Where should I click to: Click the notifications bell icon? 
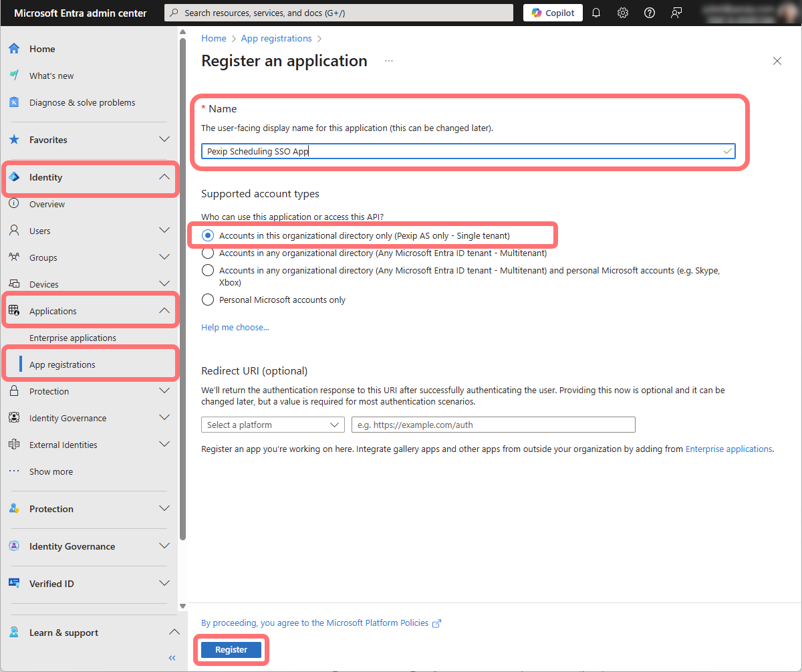pyautogui.click(x=596, y=13)
